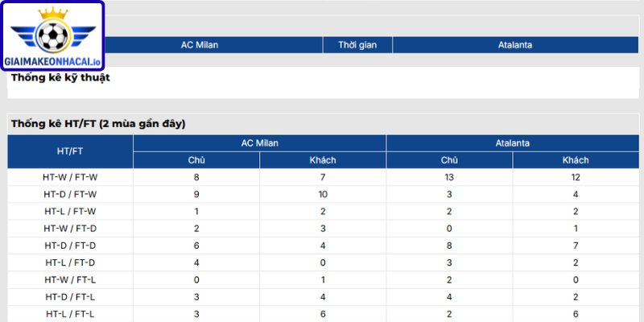The width and height of the screenshot is (644, 322).
Task: Click Milan Khách value 6, HT-L / FT-L row
Action: pyautogui.click(x=323, y=314)
